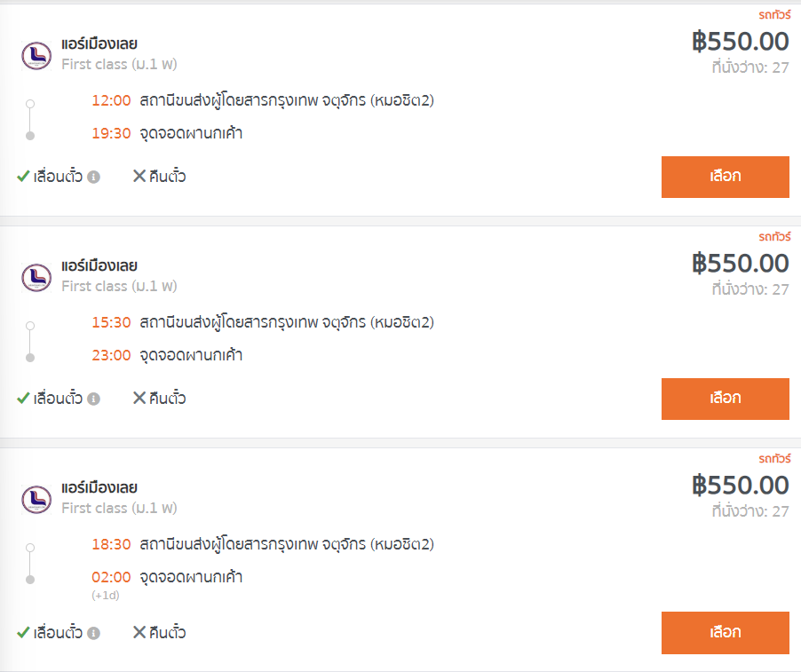Screen dimensions: 801x672
Task: Click the refund X mark on the 15:30 trip
Action: click(139, 399)
